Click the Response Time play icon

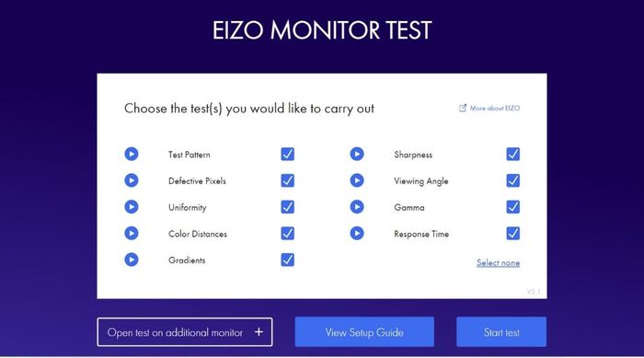tap(357, 234)
